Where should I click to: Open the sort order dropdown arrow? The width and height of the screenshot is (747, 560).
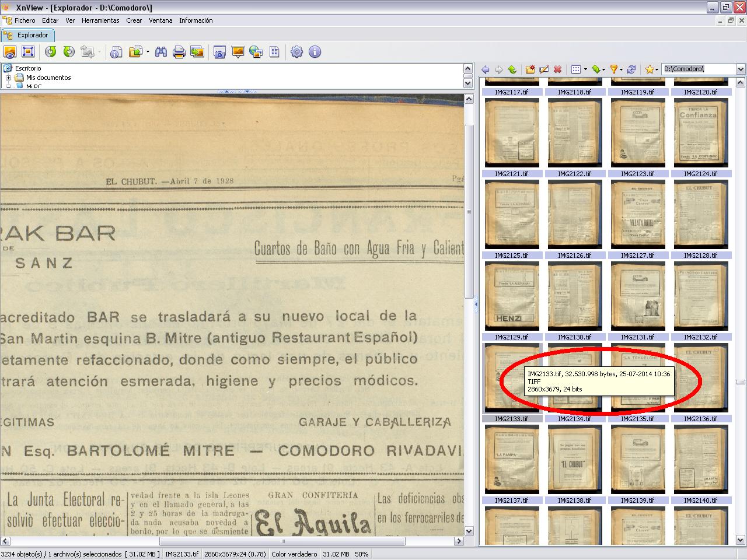[603, 69]
